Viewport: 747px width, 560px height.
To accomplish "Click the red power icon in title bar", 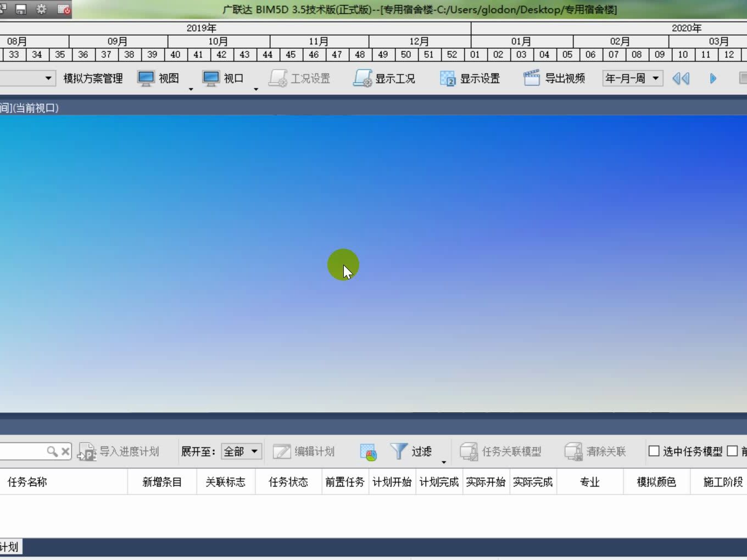I will pyautogui.click(x=64, y=9).
